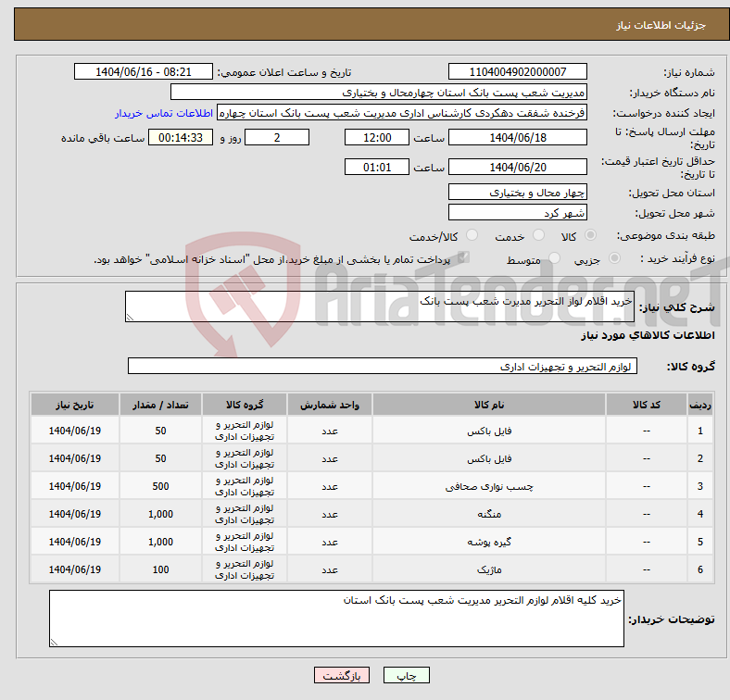
Task: Click item name ماژیک
Action: (489, 569)
